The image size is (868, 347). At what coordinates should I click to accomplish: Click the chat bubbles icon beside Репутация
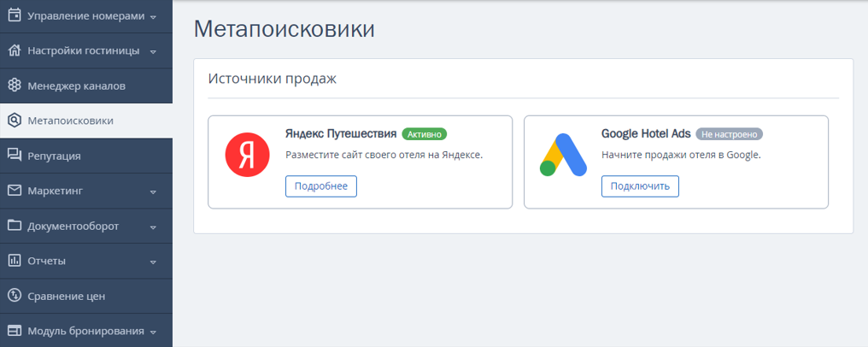point(15,156)
